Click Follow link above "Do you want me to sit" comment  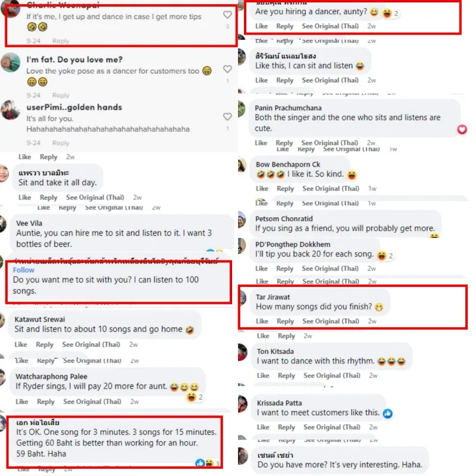[x=23, y=270]
